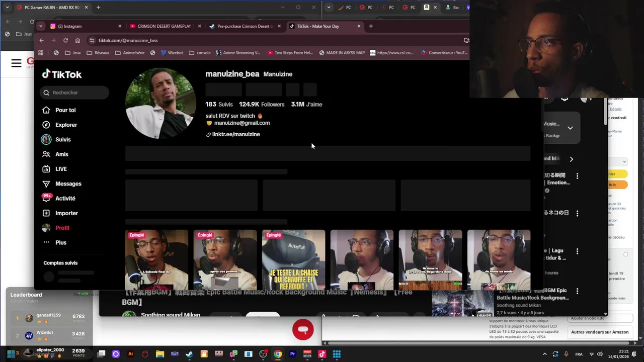Open Pour toi feed in TikTok sidebar

[x=59, y=110]
